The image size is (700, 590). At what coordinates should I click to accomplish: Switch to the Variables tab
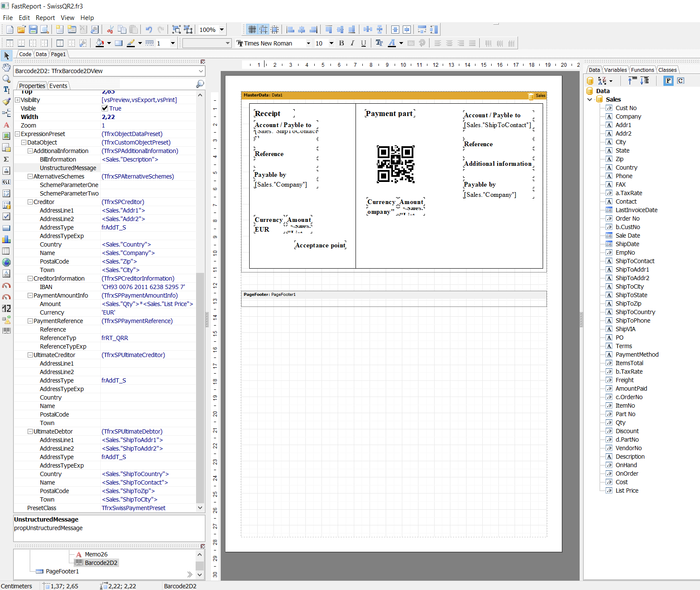[x=615, y=70]
